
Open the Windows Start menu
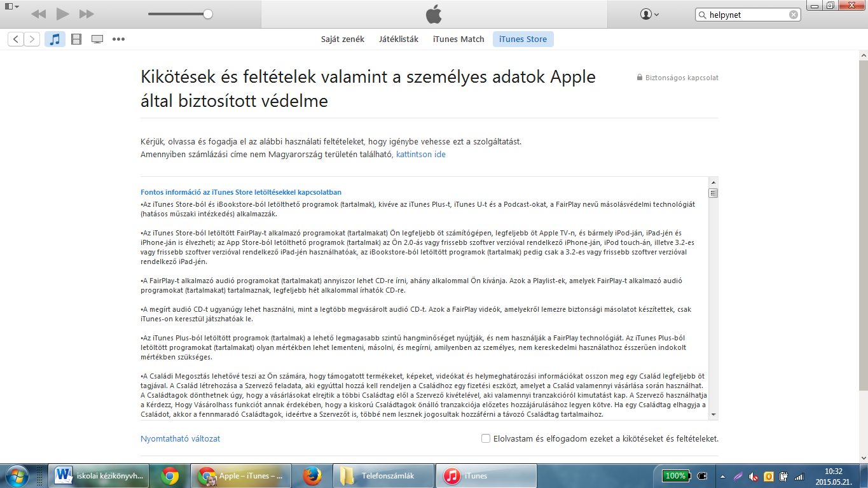tap(16, 475)
